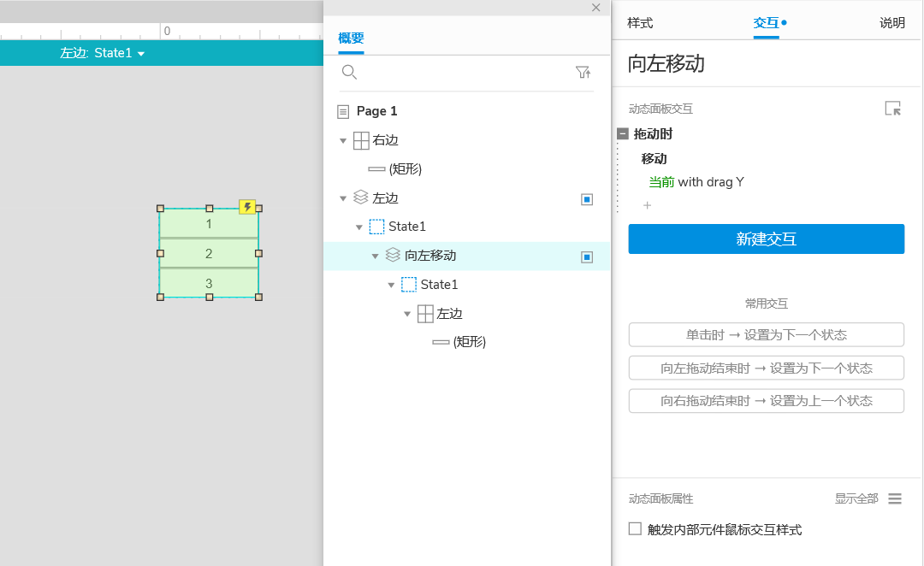Click the dynamic panel icon beside 左边
Image resolution: width=924 pixels, height=566 pixels.
pyautogui.click(x=361, y=198)
